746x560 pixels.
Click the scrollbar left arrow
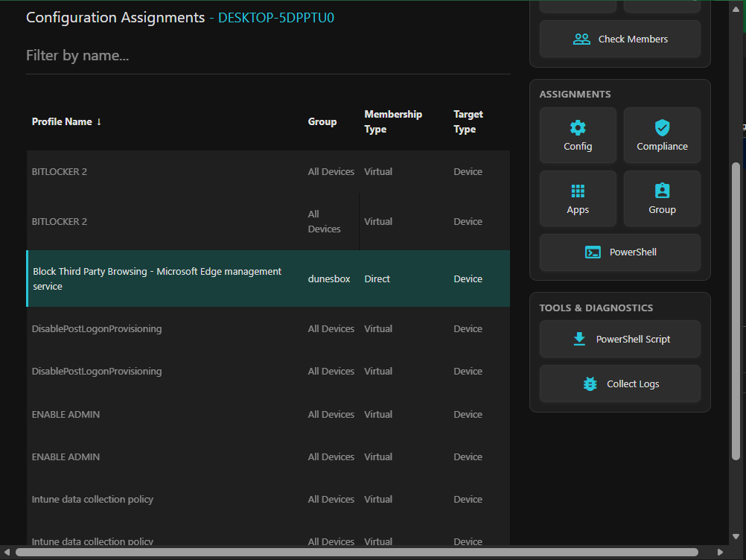tap(6, 553)
